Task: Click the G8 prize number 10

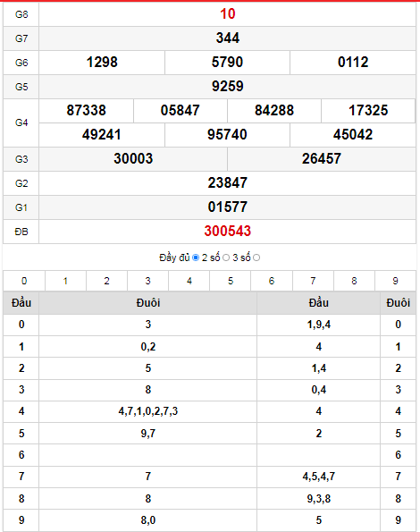Action: [228, 14]
